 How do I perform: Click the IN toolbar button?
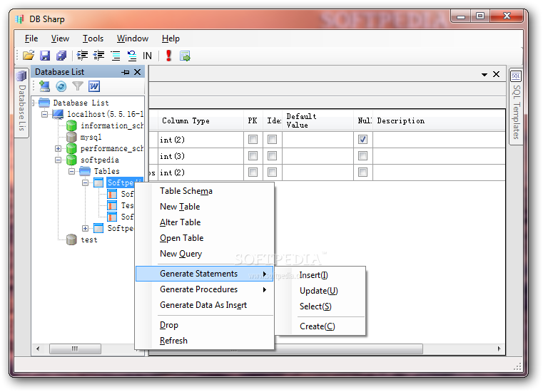click(x=147, y=56)
